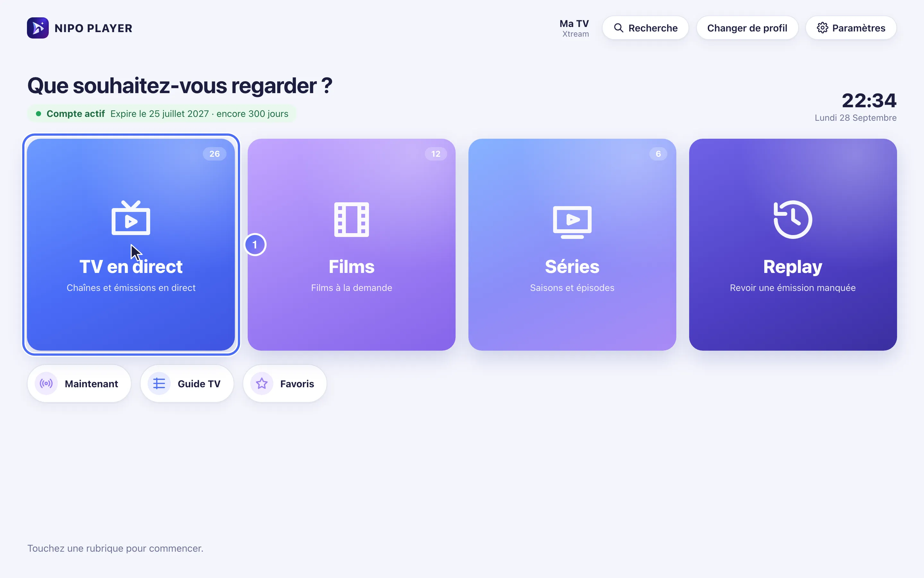
Task: Click the 22:34 clock
Action: point(869,101)
